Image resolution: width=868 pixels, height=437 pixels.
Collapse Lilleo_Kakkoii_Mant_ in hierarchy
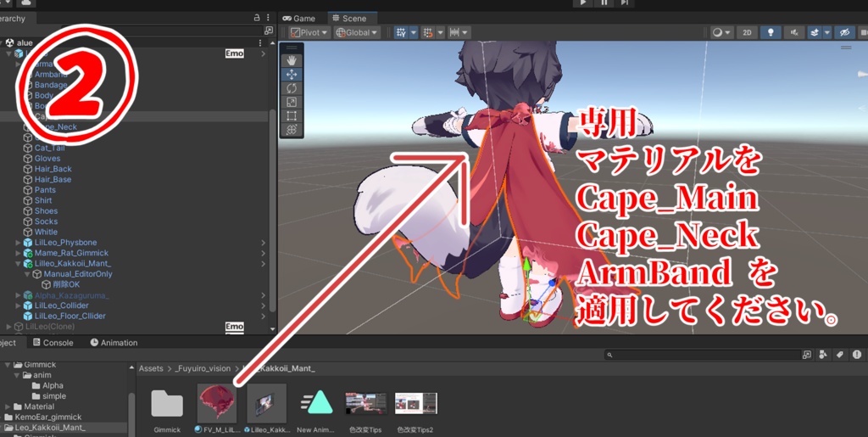tap(19, 264)
